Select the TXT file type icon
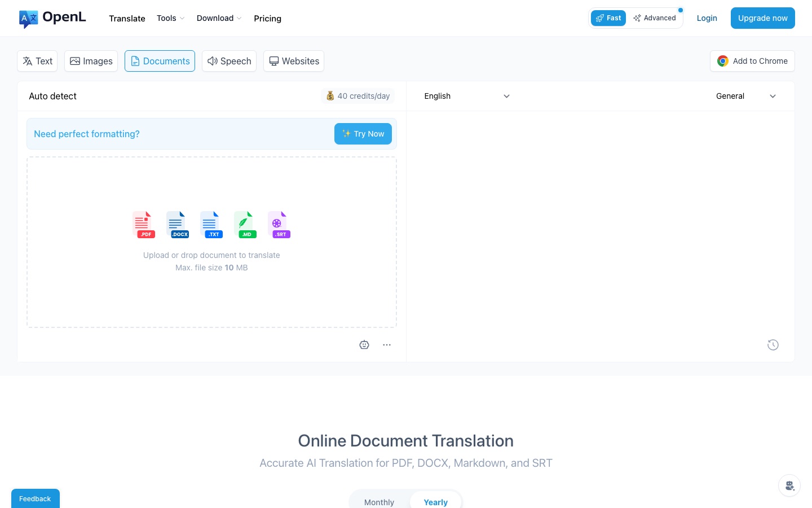 tap(211, 225)
